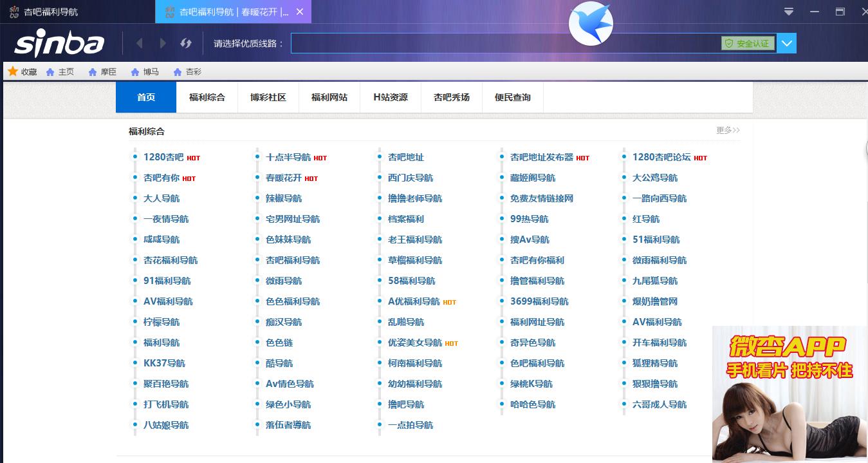Open the 博马 bookmark
868x463 pixels.
pyautogui.click(x=145, y=71)
